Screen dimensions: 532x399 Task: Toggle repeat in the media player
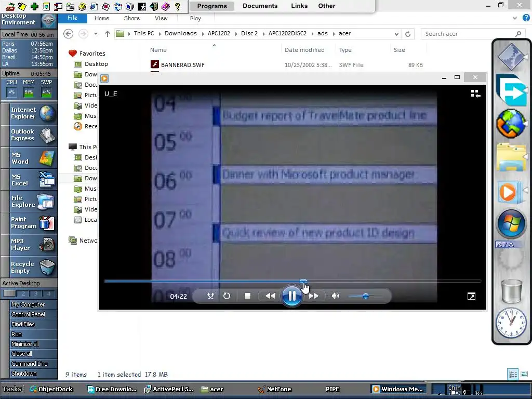tap(227, 296)
